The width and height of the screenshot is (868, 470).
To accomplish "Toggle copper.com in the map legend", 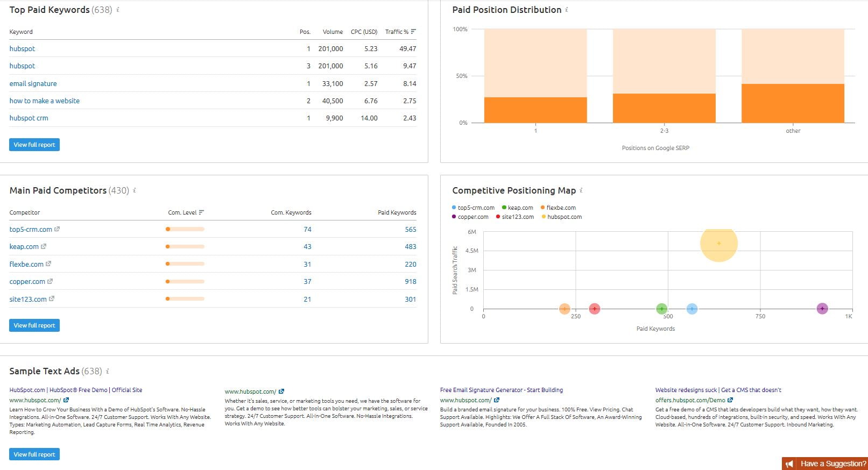I will pyautogui.click(x=470, y=217).
